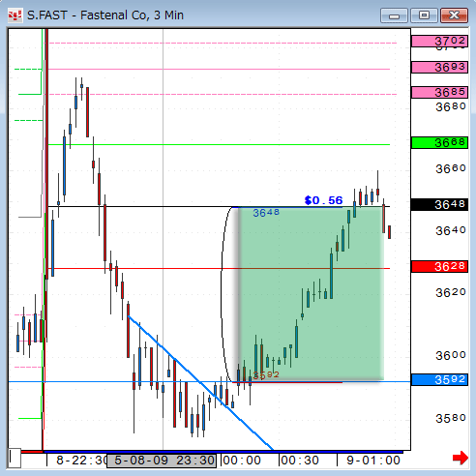Click the 3592 entry text in green box
This screenshot has width=476, height=476.
point(266,375)
